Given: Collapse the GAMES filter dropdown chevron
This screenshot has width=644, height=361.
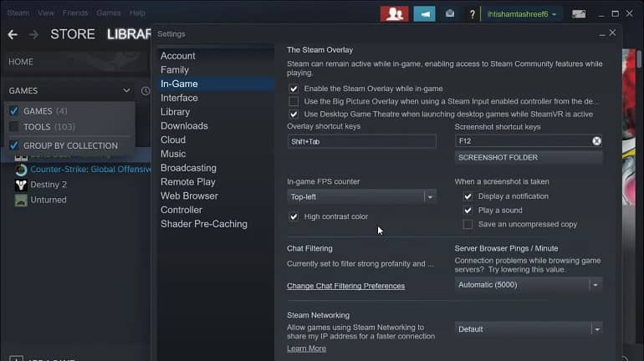Looking at the screenshot, I should tap(126, 90).
